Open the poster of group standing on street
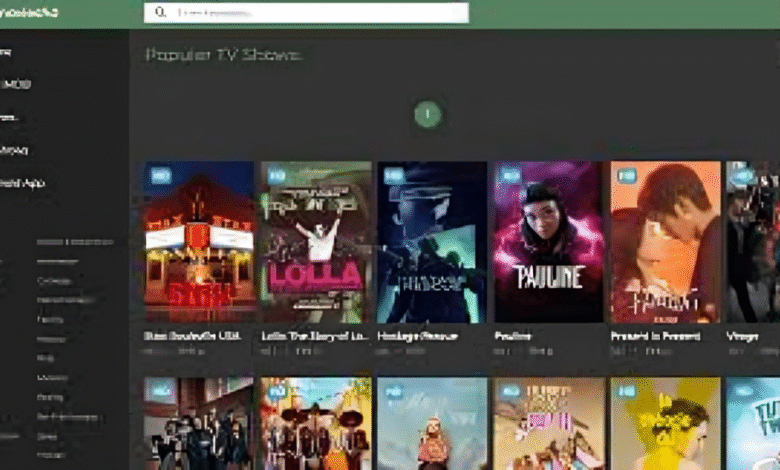This screenshot has height=470, width=780. [x=199, y=423]
